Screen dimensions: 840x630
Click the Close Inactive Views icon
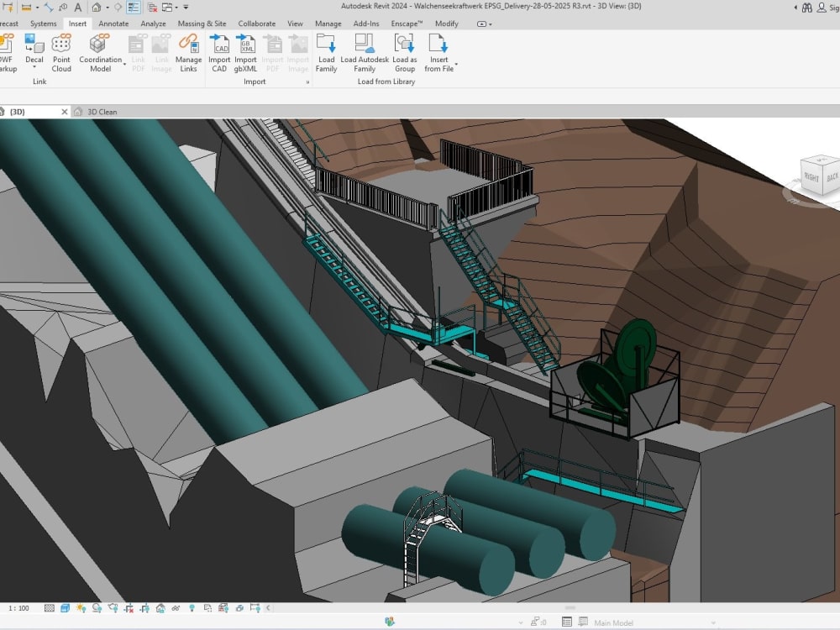pos(153,7)
